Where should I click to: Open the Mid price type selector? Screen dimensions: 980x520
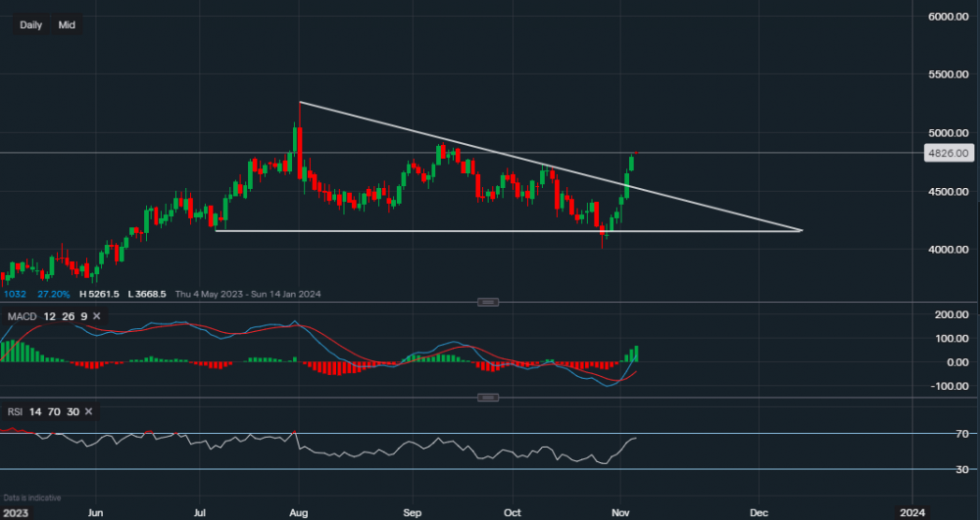point(67,24)
